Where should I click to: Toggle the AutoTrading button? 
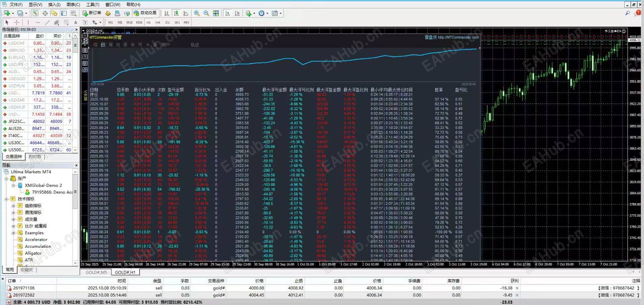click(x=145, y=13)
